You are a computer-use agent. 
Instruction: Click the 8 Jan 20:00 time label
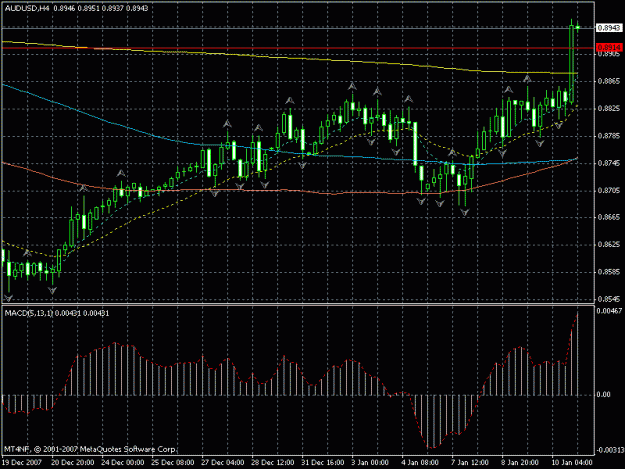click(520, 463)
